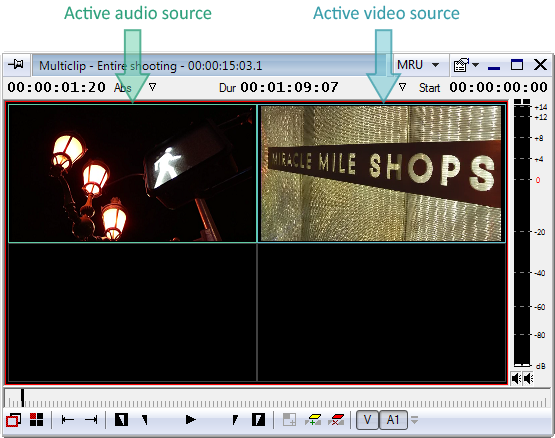Click the grayed-out add frame icon
Image resolution: width=555 pixels, height=438 pixels.
tap(290, 420)
